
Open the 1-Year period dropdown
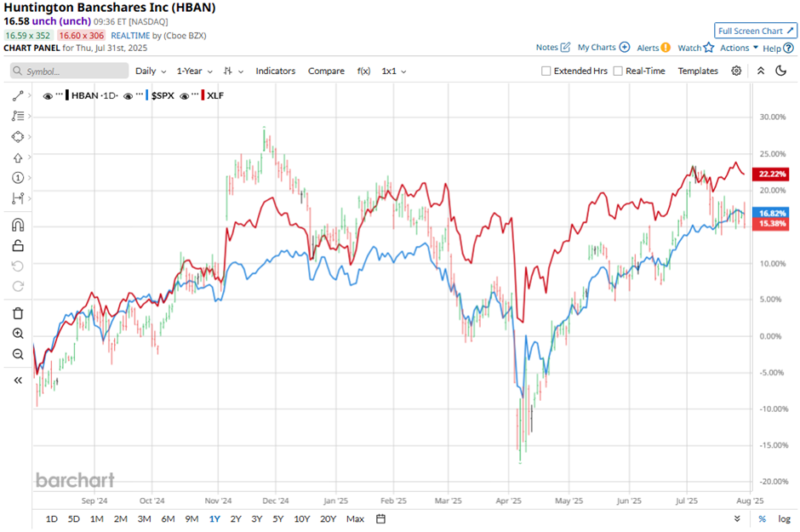coord(194,71)
